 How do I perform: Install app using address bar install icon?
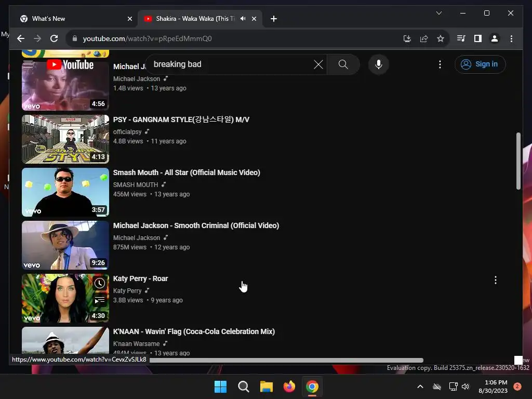407,38
